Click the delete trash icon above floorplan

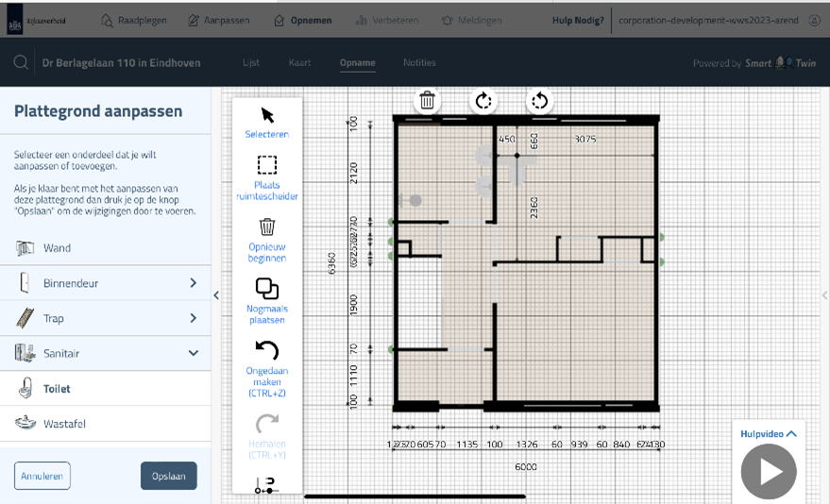click(x=428, y=100)
